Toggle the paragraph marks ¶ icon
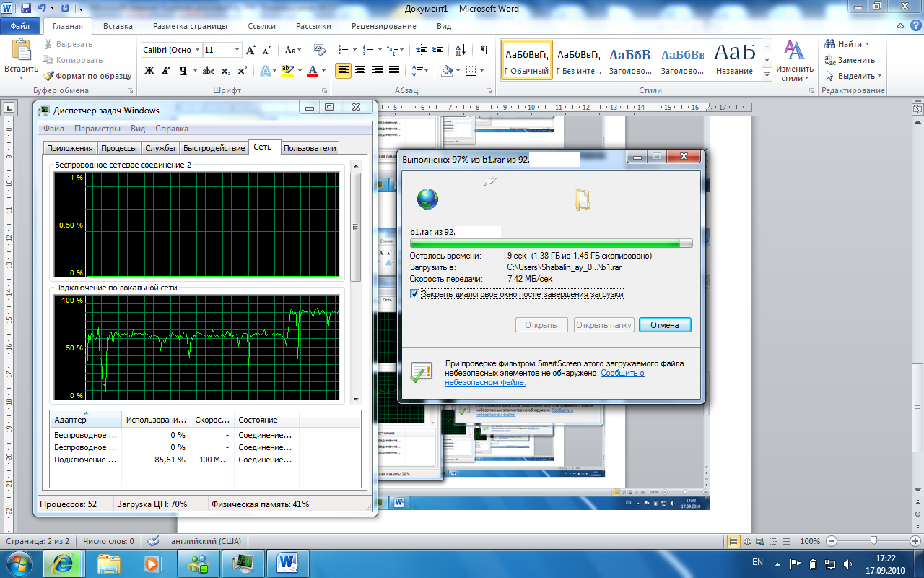The width and height of the screenshot is (924, 578). [484, 50]
